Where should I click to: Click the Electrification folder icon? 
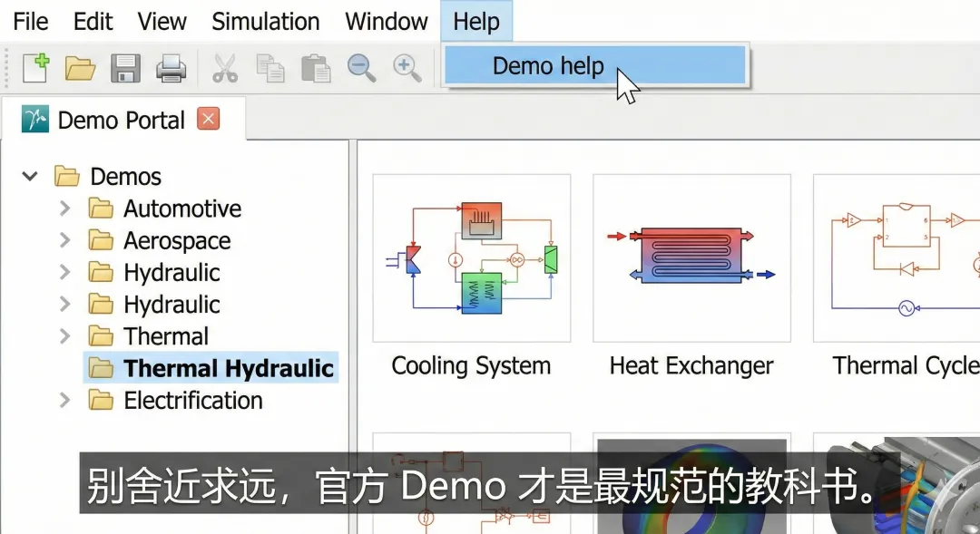coord(101,400)
